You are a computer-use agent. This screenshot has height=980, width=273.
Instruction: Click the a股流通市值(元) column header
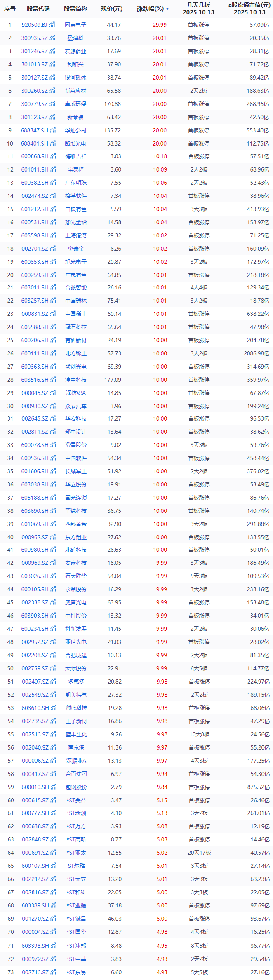[249, 9]
